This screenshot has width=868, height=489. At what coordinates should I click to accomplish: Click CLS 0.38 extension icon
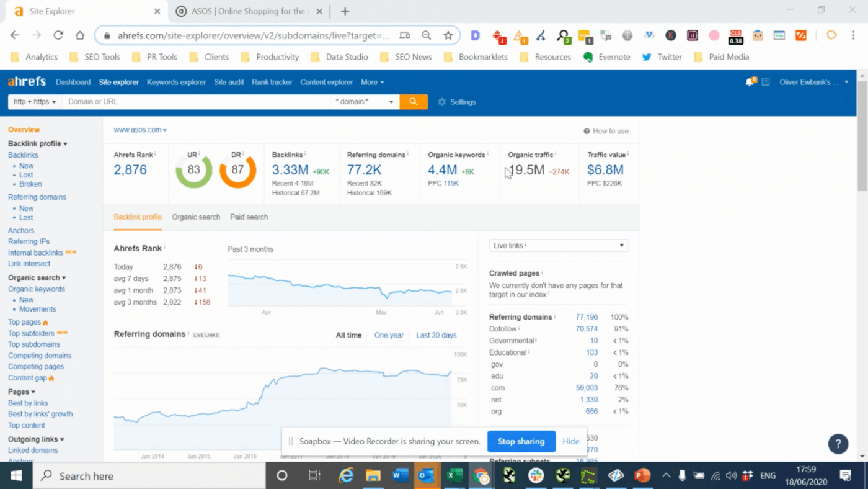735,36
